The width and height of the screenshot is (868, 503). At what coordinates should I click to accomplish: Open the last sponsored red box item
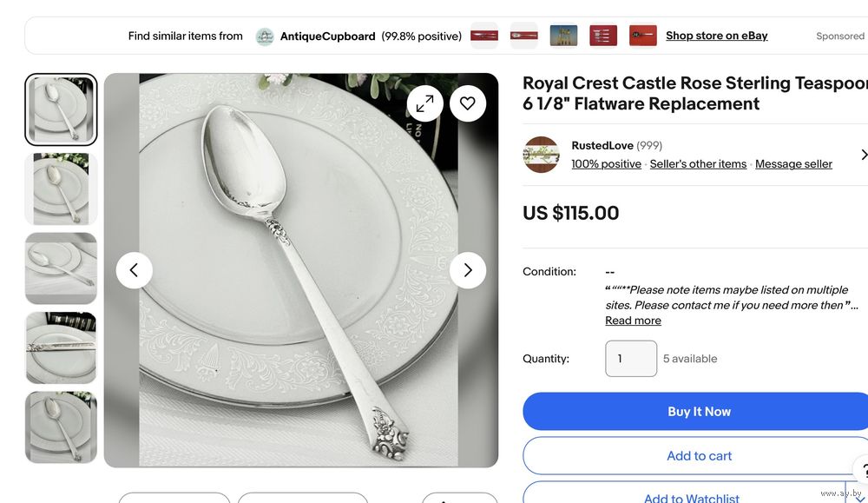642,36
